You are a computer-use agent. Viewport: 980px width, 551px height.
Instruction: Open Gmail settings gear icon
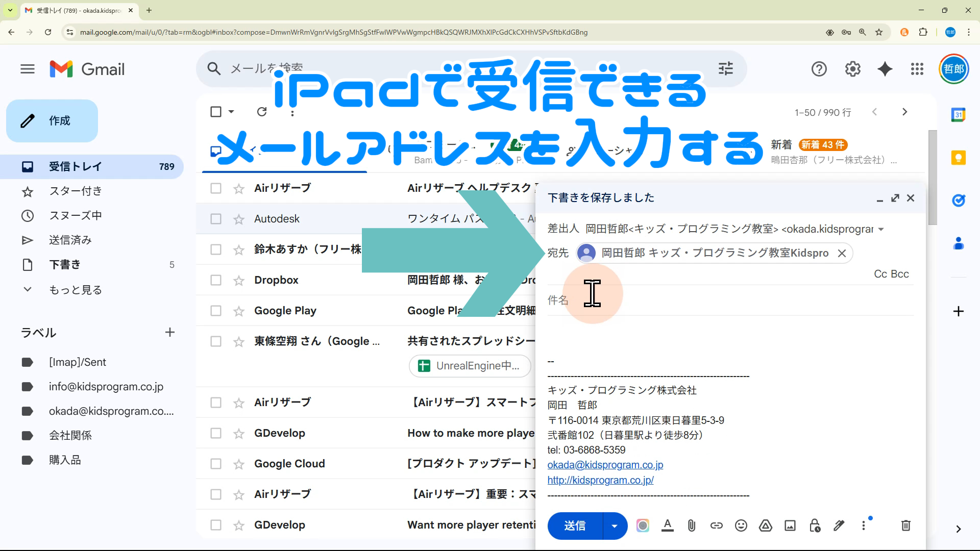[852, 69]
